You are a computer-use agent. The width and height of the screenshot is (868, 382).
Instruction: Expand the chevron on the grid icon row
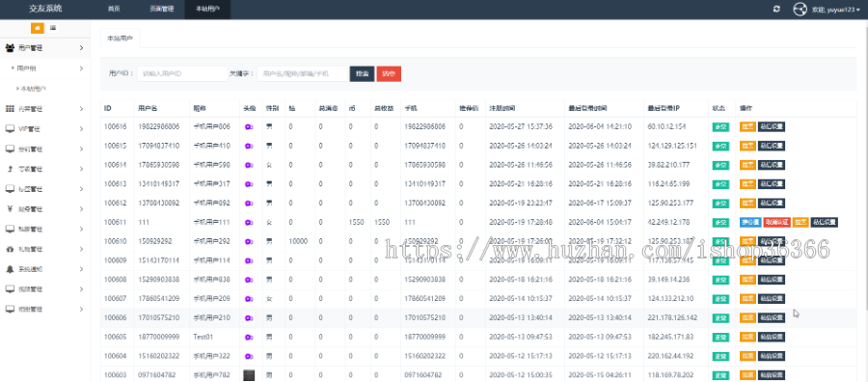click(81, 108)
